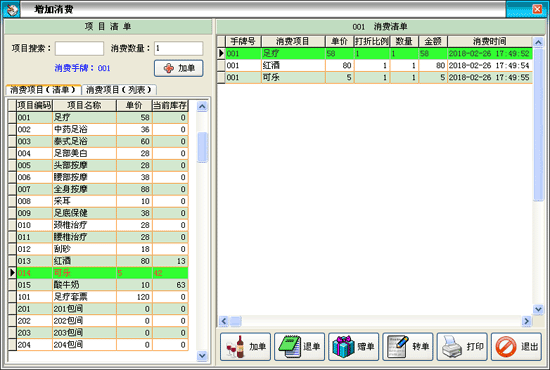Select the 全身按摩 item row
Image resolution: width=550 pixels, height=370 pixels.
point(98,189)
